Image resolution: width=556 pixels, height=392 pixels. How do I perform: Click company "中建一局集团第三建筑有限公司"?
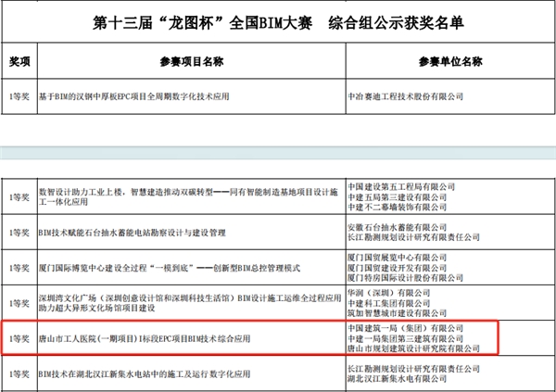(x=405, y=339)
